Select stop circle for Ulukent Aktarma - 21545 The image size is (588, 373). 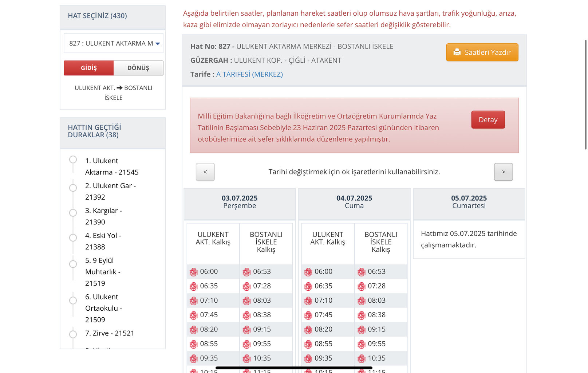point(73,160)
